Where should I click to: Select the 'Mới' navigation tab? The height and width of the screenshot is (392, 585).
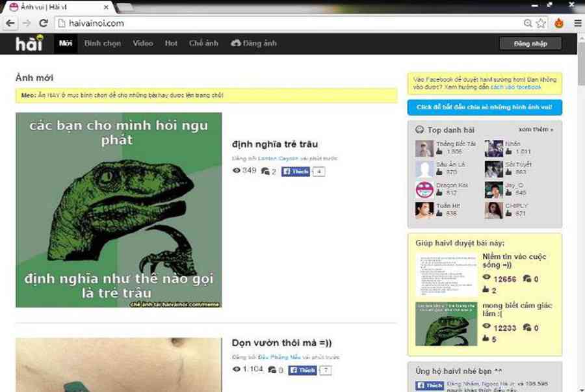(x=65, y=44)
